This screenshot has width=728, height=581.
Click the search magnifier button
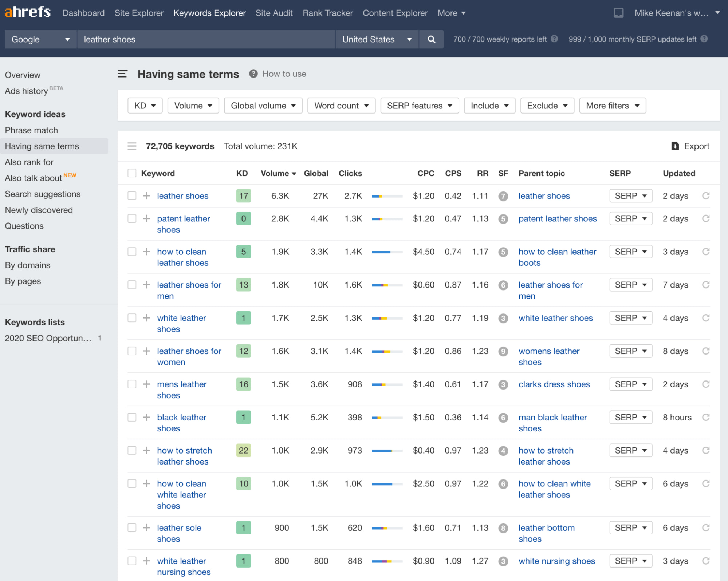[431, 39]
